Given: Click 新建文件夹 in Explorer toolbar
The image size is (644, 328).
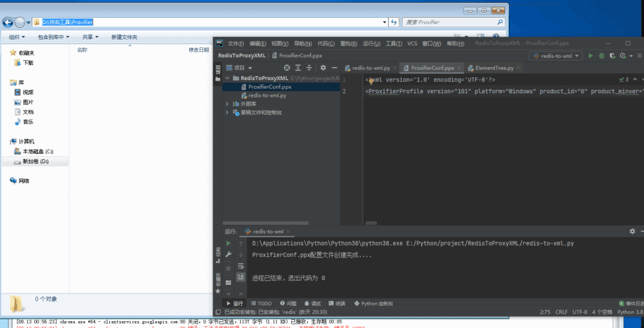Looking at the screenshot, I should [x=124, y=37].
